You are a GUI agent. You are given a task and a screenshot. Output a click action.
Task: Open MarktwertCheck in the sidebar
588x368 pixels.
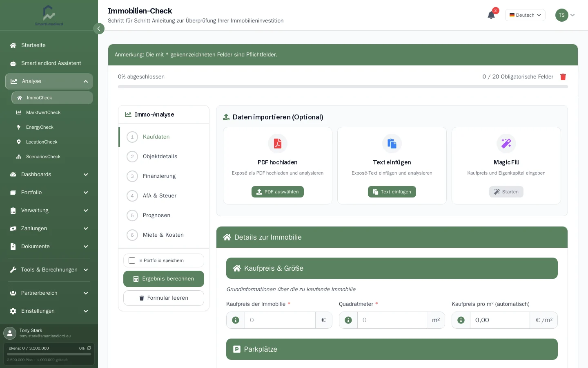[43, 112]
